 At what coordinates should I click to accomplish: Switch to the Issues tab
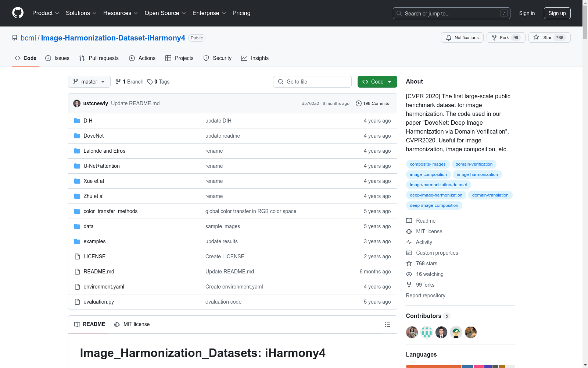[57, 58]
